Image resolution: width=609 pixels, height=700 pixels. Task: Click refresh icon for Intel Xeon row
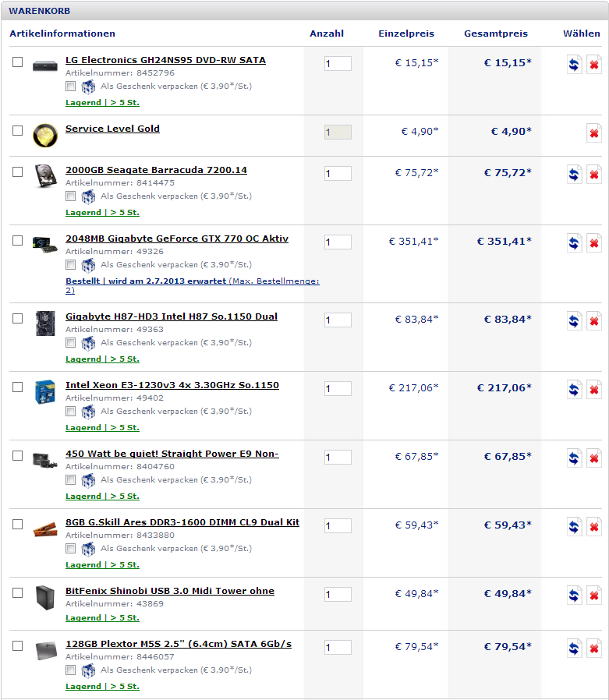coord(574,390)
